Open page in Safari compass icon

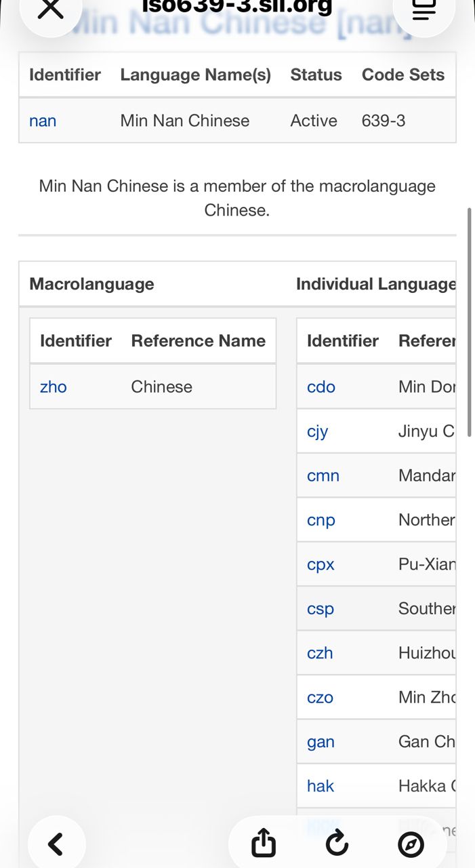click(x=411, y=844)
